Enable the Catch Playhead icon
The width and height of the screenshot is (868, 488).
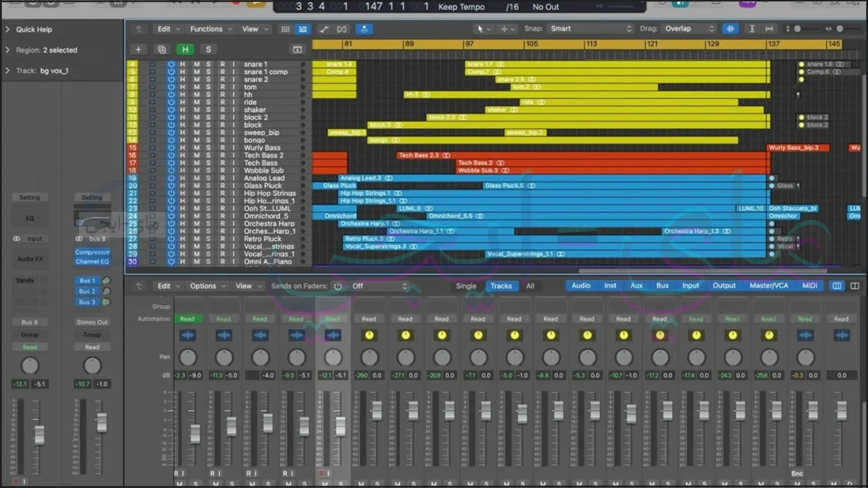[x=364, y=29]
